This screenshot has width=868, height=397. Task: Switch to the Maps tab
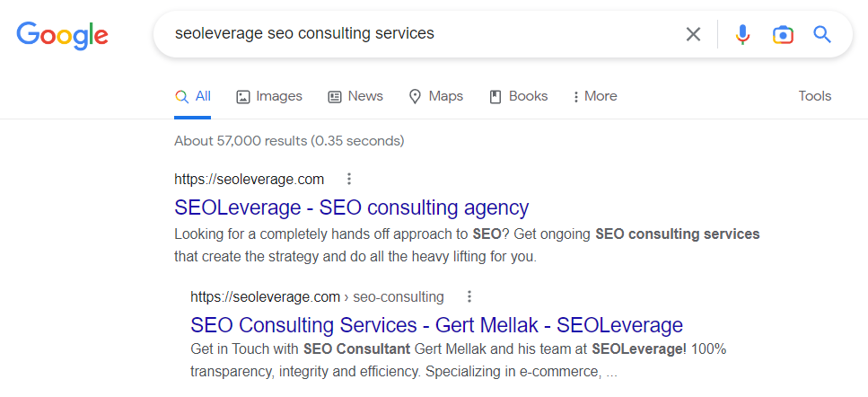pos(435,96)
